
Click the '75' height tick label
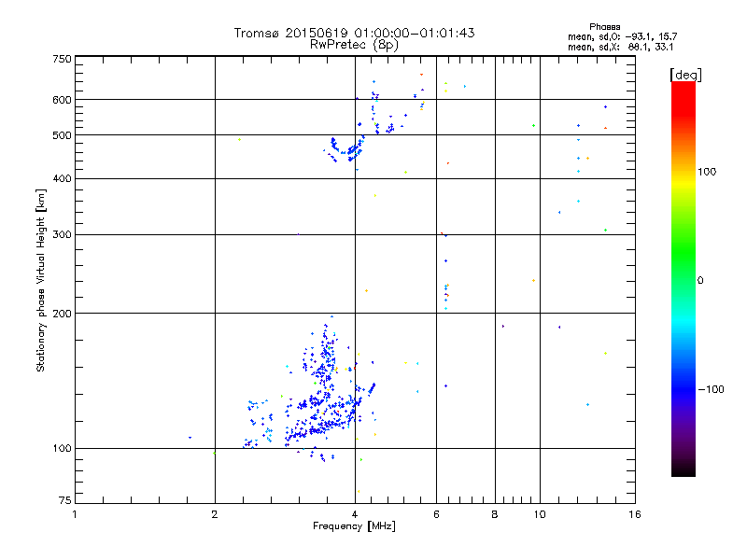point(64,500)
